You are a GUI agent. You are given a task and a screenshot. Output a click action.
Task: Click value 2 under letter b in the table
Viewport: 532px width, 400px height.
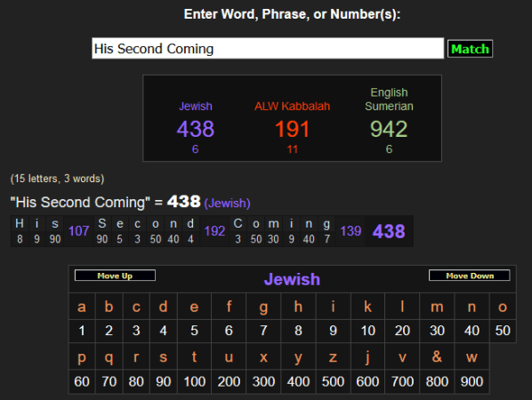pos(109,331)
